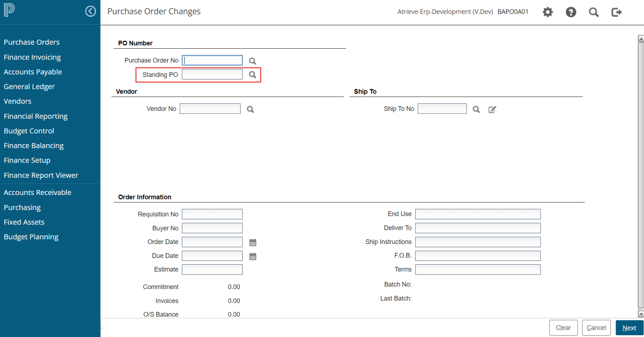Screen dimensions: 644x337
Task: Go to General Ledger menu
Action: [29, 86]
